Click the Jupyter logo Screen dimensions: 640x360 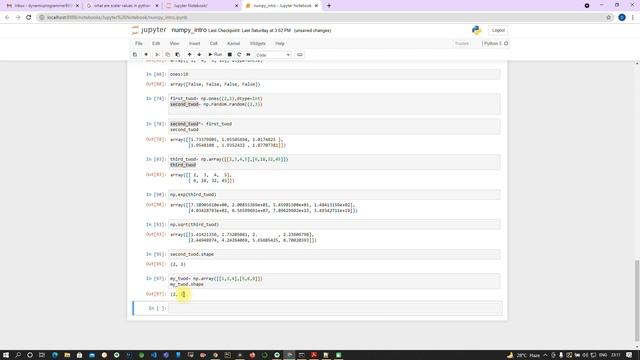(149, 30)
